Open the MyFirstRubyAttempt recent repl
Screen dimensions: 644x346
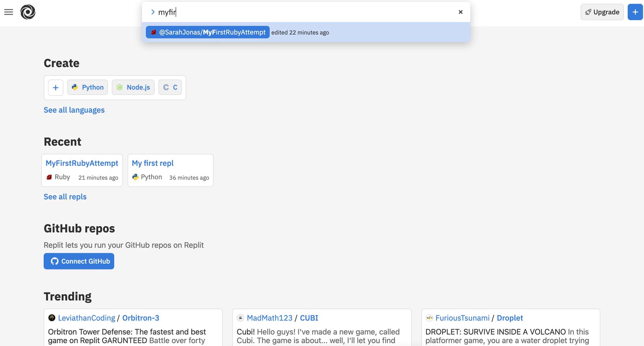point(82,163)
